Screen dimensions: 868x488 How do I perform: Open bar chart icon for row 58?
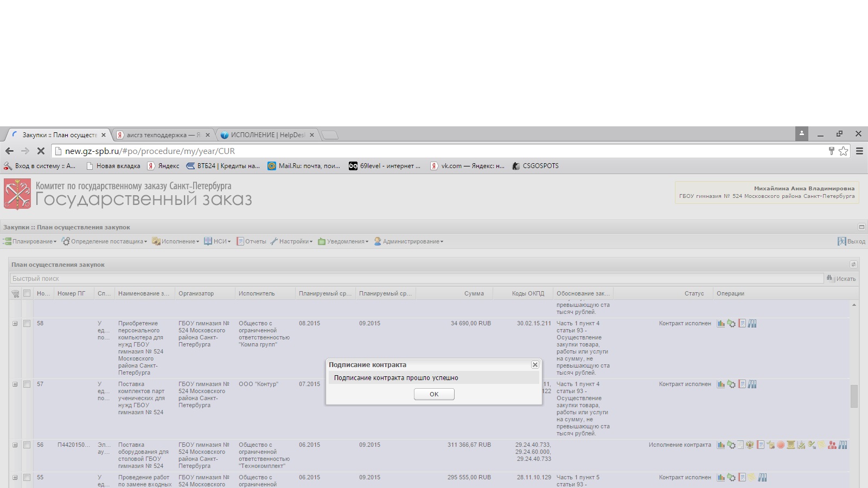pyautogui.click(x=721, y=324)
